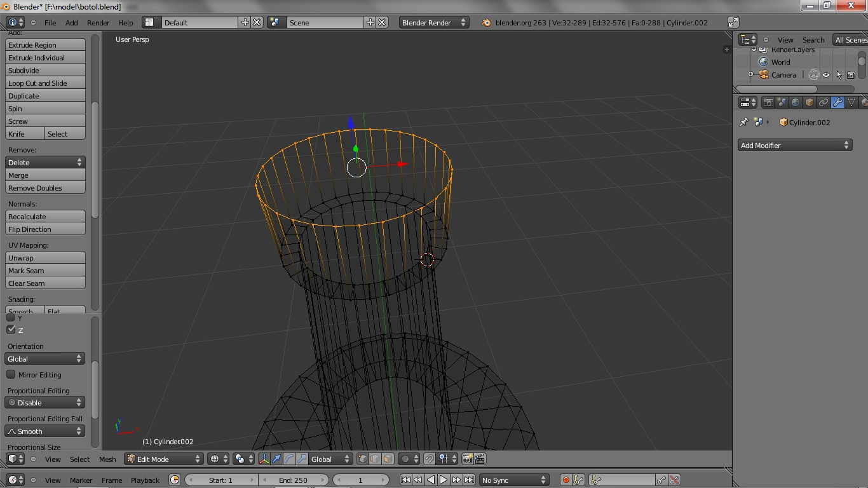Open the Delete dropdown menu

[45, 162]
